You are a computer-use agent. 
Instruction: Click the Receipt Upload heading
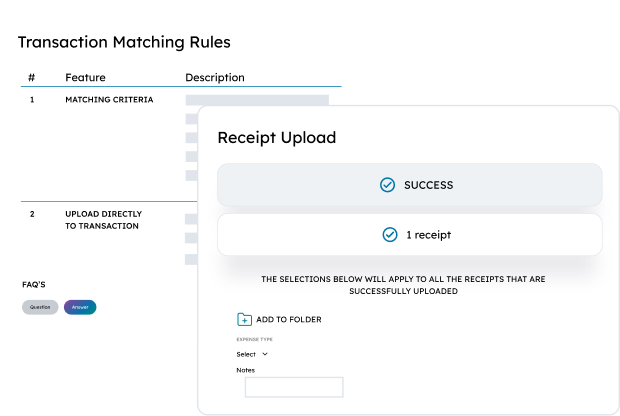pyautogui.click(x=277, y=138)
